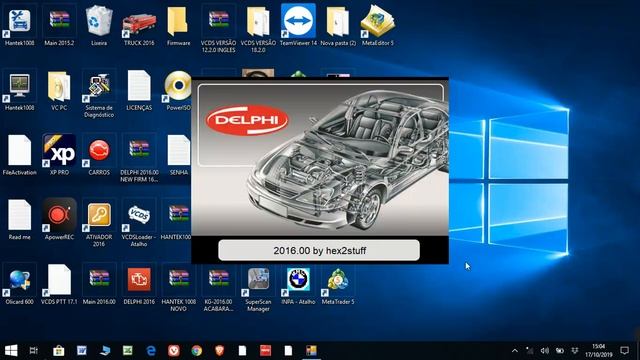Screen dimensions: 640x360
Task: Open the Read me file
Action: coord(20,220)
